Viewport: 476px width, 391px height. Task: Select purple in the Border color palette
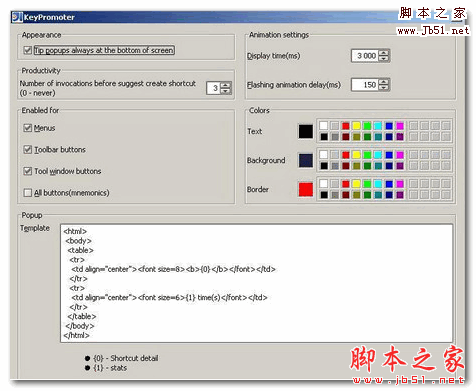pyautogui.click(x=400, y=195)
